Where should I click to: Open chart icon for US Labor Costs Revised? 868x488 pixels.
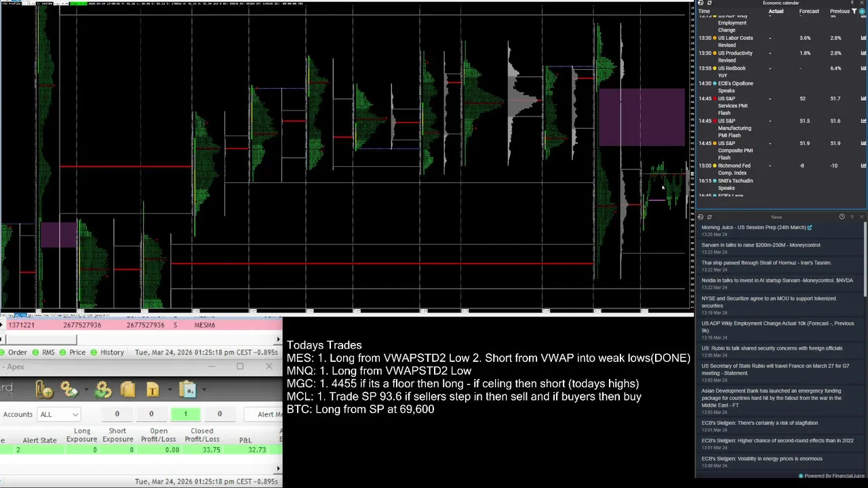863,38
